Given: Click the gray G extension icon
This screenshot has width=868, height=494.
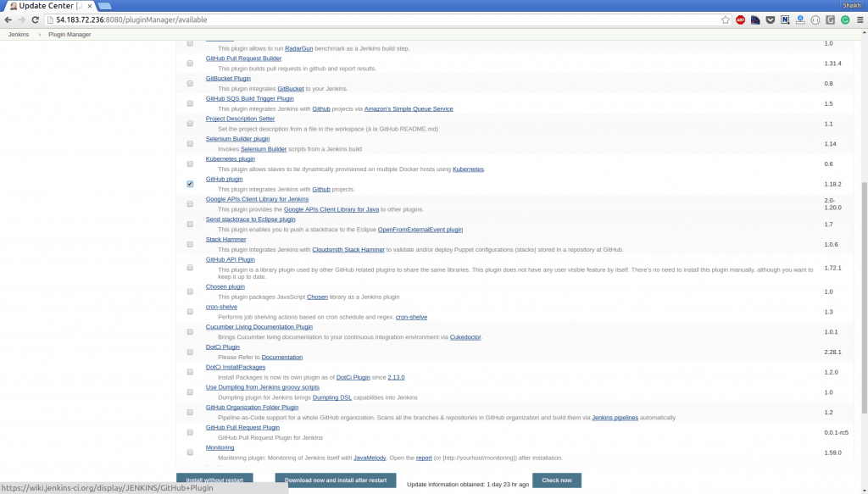Looking at the screenshot, I should pyautogui.click(x=830, y=19).
